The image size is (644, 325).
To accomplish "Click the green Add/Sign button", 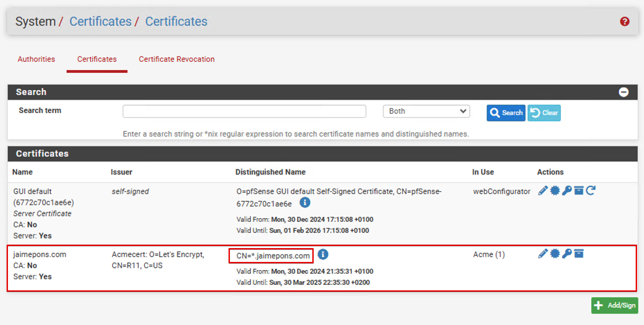I will (x=614, y=305).
